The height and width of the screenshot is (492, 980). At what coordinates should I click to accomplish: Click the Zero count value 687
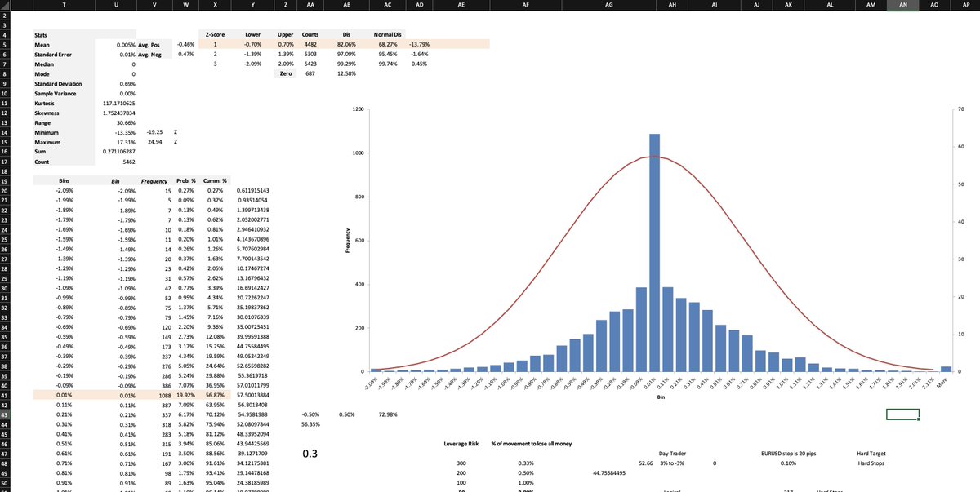click(x=310, y=74)
